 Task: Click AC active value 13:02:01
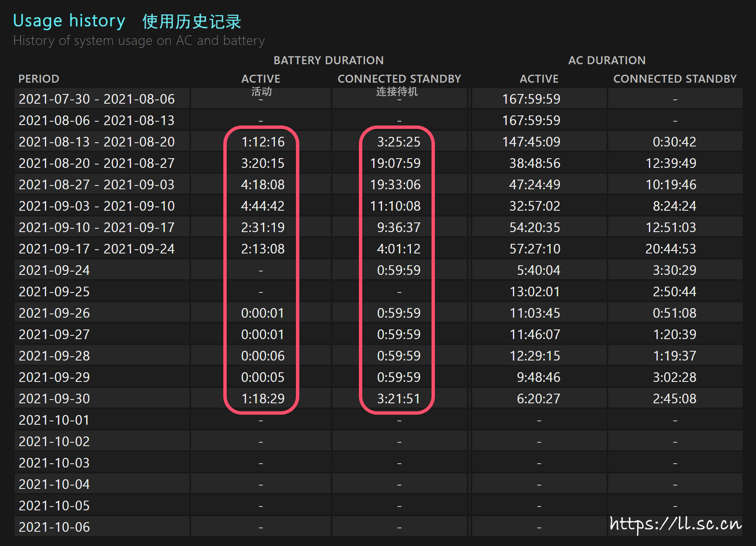click(x=534, y=292)
